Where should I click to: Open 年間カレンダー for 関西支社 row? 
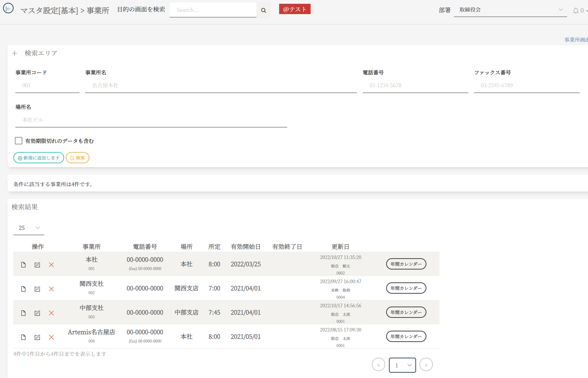coord(406,288)
